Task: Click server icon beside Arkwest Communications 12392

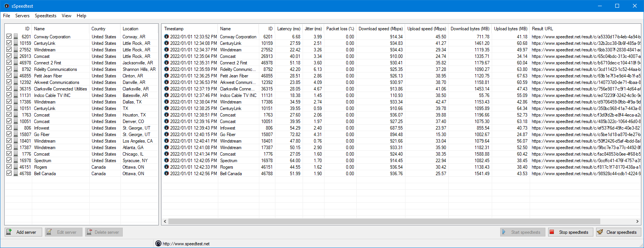Action: pyautogui.click(x=16, y=82)
